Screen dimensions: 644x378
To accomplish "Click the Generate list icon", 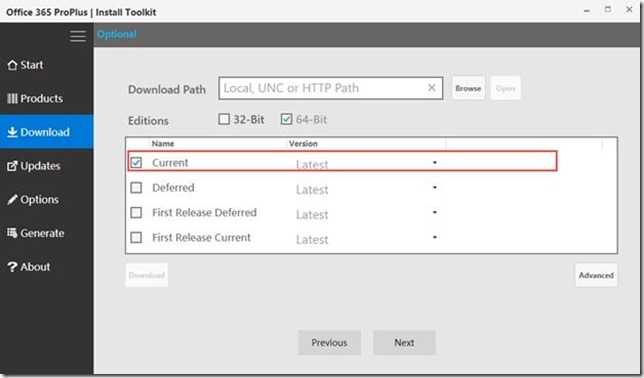I will click(12, 233).
